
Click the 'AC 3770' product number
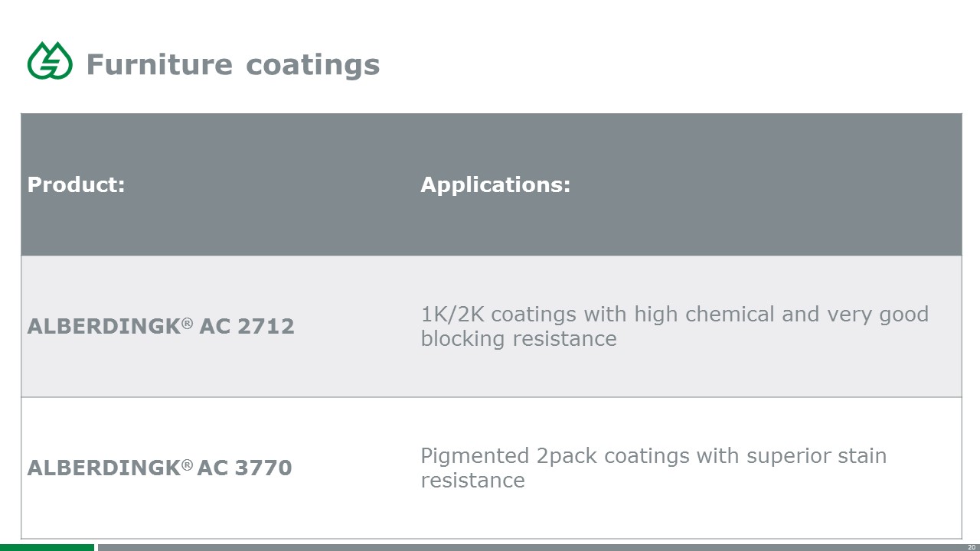(x=245, y=468)
